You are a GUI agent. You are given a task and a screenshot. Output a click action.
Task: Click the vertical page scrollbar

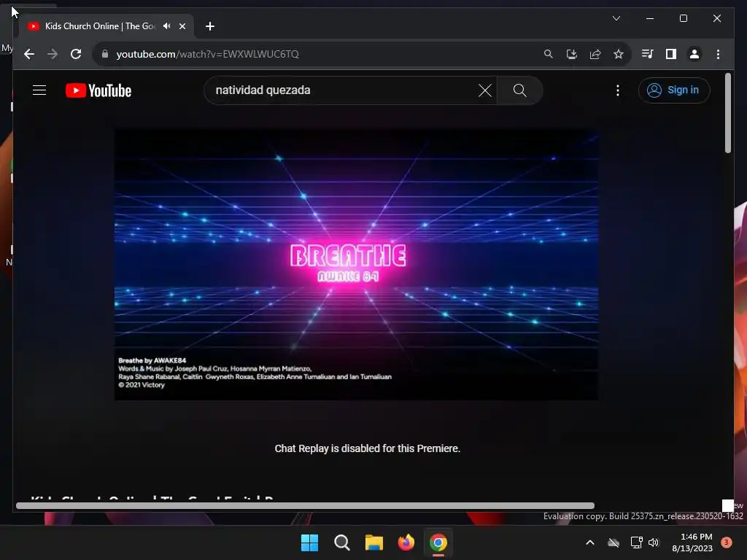click(x=728, y=113)
